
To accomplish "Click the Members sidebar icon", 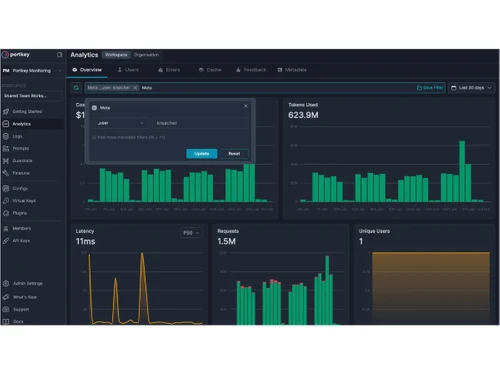I will point(6,228).
